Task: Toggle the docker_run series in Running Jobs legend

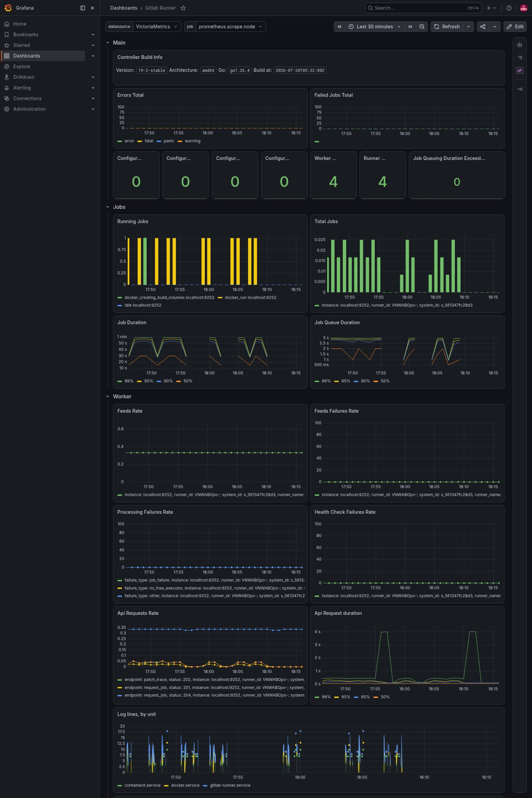Action: click(250, 298)
